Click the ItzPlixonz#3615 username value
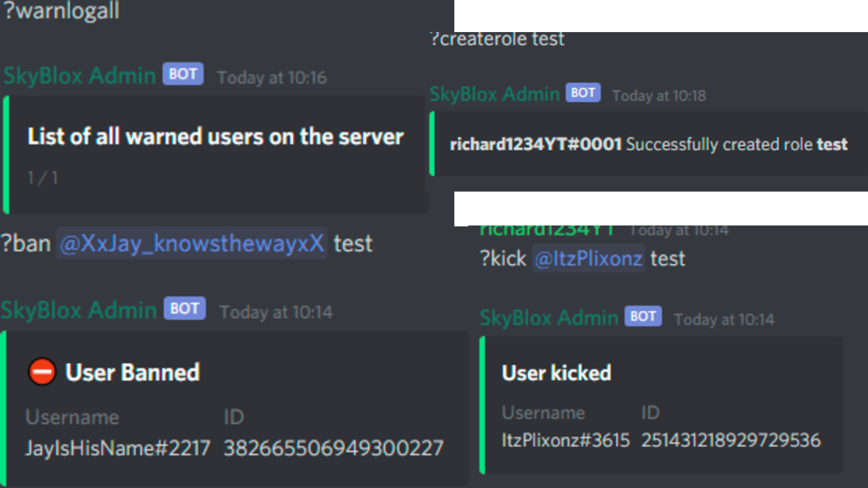 pos(566,440)
